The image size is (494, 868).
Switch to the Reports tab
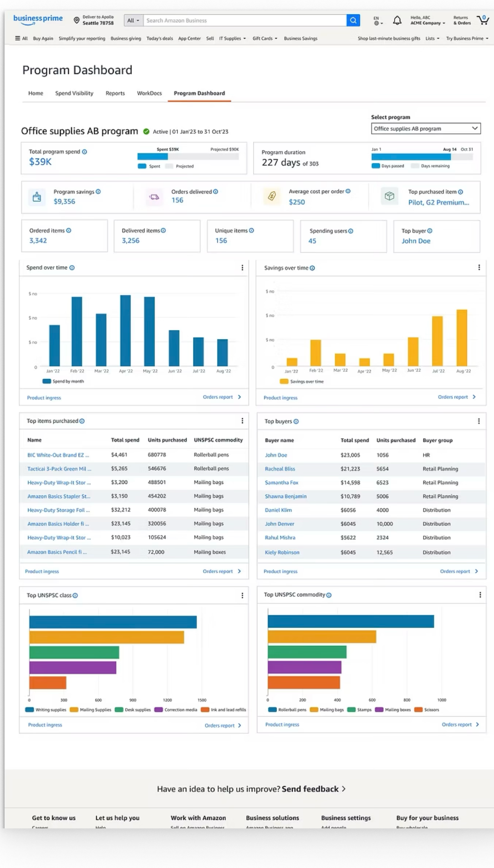115,93
